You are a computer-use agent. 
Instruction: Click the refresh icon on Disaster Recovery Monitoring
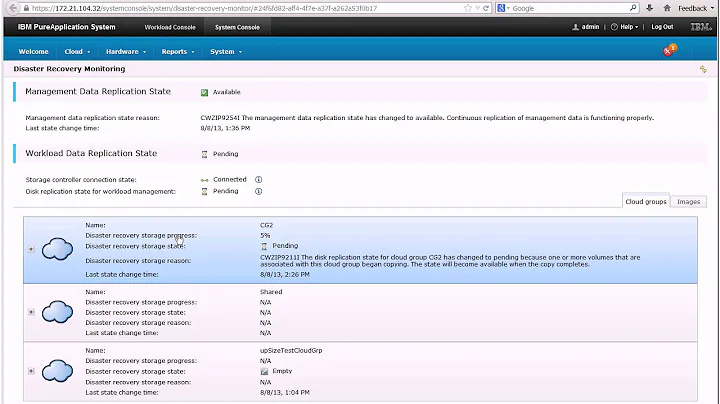703,69
